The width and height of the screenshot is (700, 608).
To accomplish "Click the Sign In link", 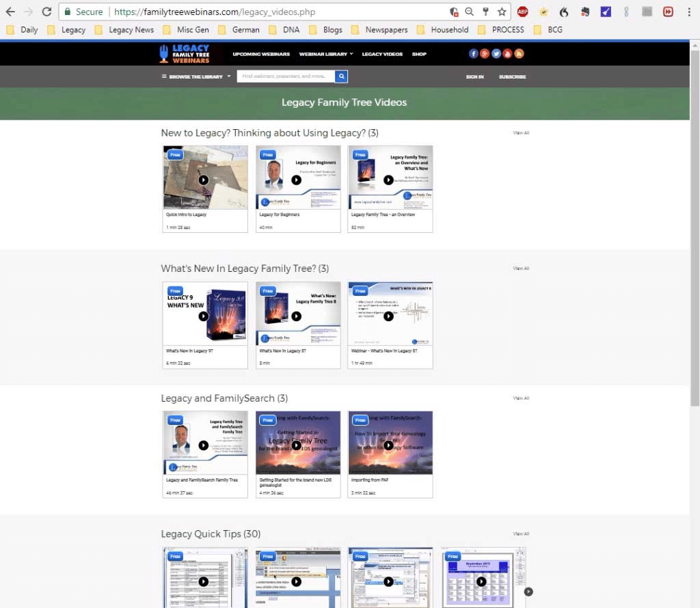I will [474, 77].
